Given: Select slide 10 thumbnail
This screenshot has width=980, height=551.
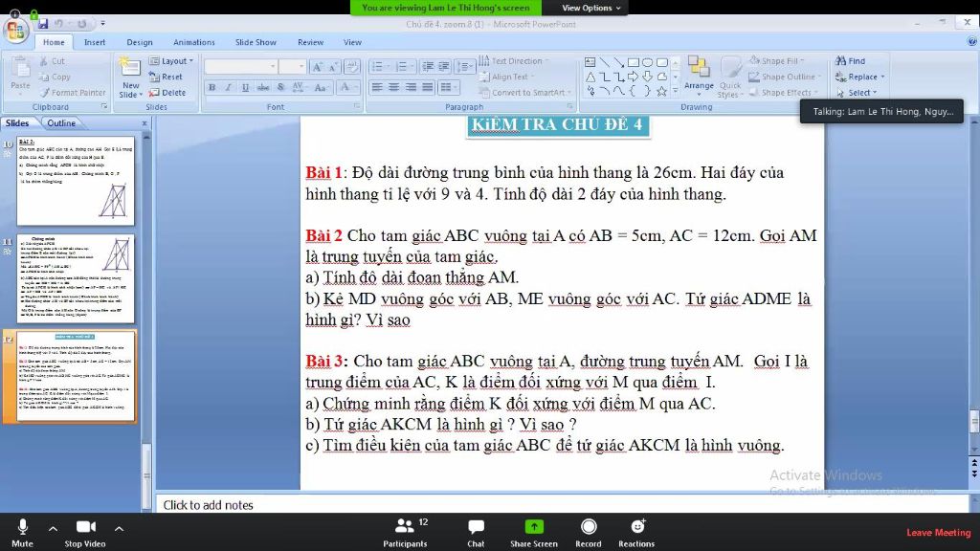Looking at the screenshot, I should click(76, 181).
